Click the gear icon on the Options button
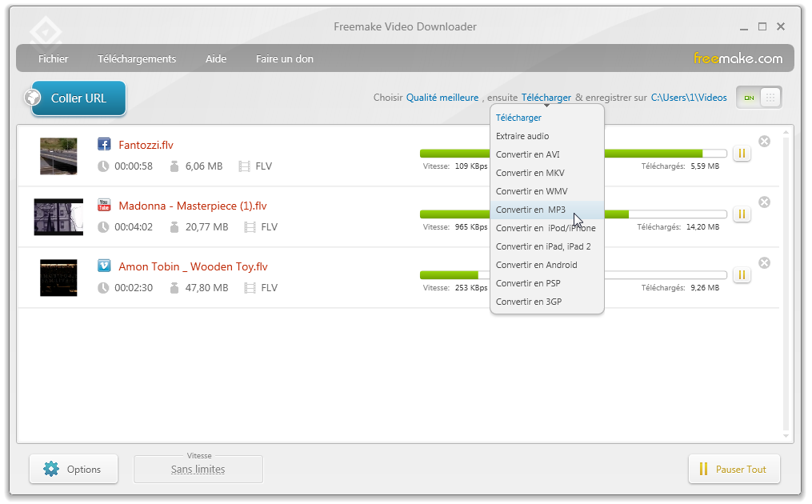812x504 pixels. (51, 469)
